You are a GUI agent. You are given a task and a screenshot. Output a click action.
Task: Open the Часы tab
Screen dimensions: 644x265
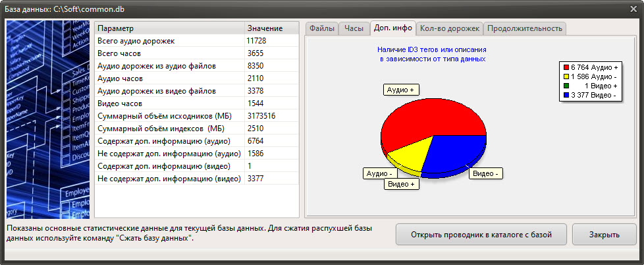point(354,28)
